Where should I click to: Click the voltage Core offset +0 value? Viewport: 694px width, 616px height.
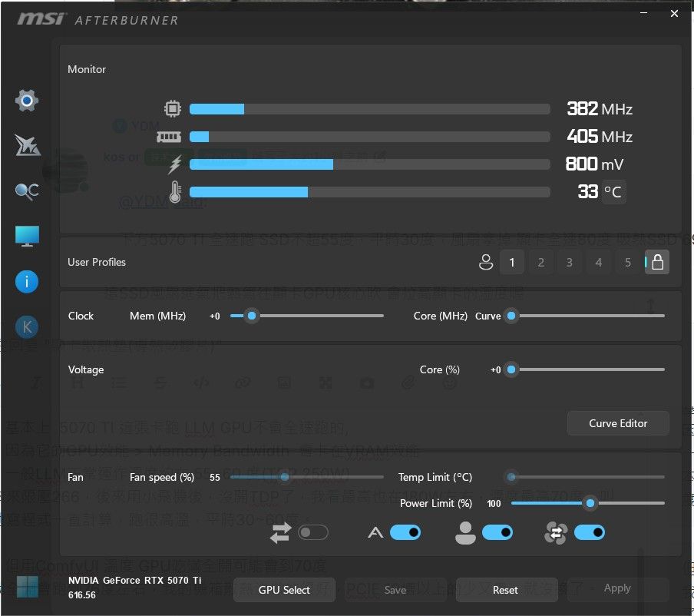pos(496,369)
